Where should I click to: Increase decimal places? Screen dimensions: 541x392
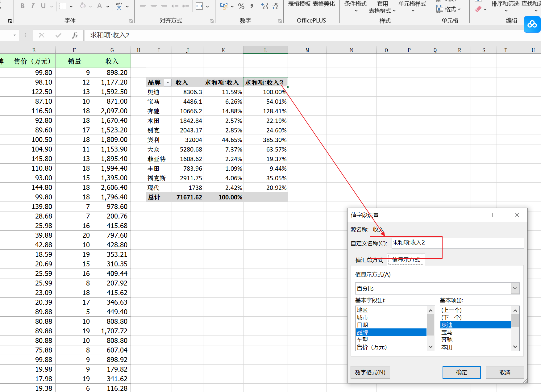coord(264,6)
